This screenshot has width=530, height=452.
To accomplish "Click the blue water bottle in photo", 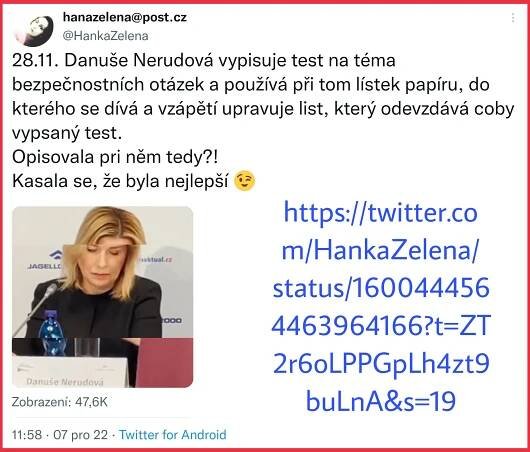I will tap(51, 331).
